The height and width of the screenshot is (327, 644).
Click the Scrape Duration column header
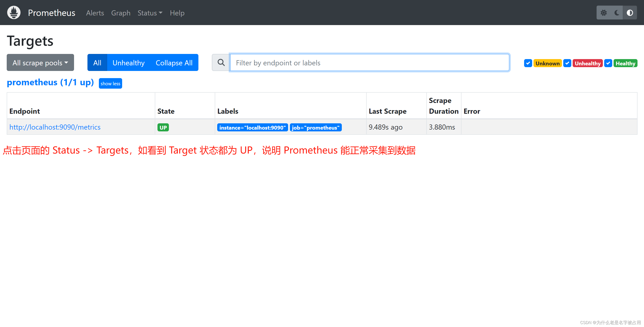444,106
